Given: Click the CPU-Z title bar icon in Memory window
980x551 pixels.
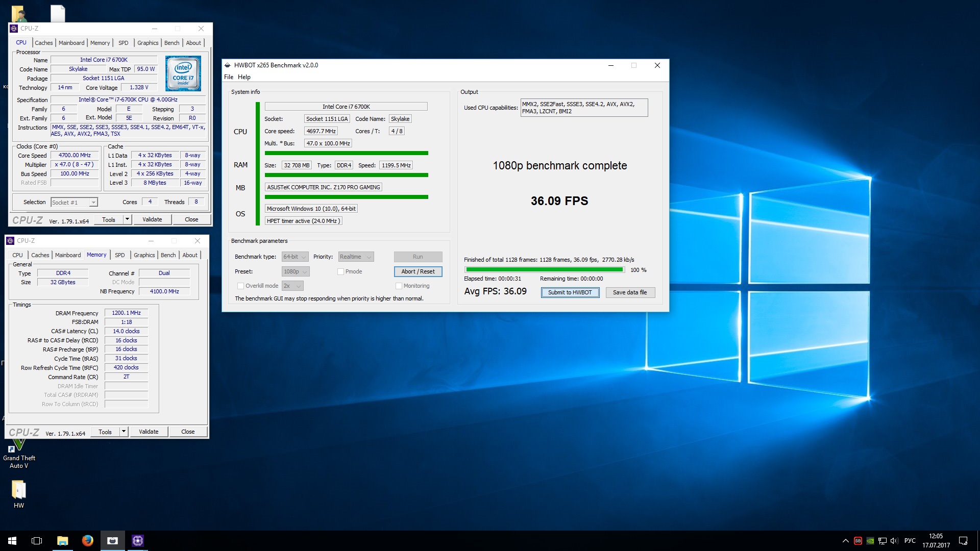Looking at the screenshot, I should click(x=10, y=241).
